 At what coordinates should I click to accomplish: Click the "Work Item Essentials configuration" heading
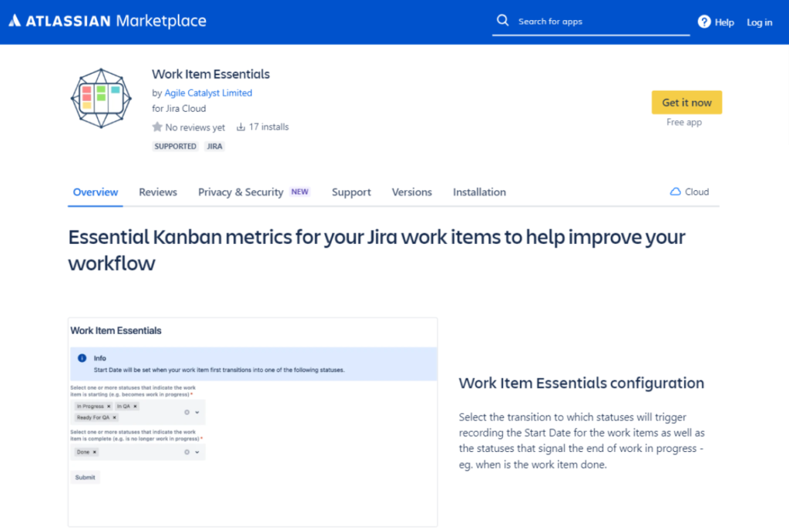tap(581, 383)
